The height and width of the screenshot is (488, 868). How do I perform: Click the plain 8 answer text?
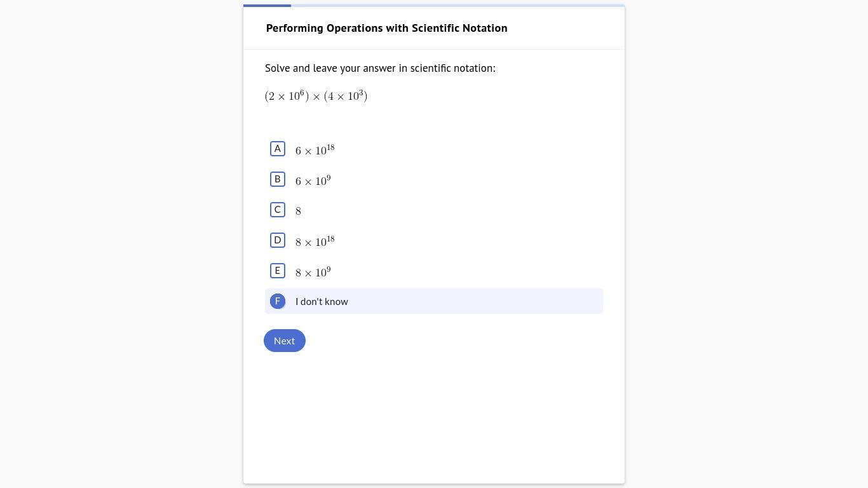298,211
